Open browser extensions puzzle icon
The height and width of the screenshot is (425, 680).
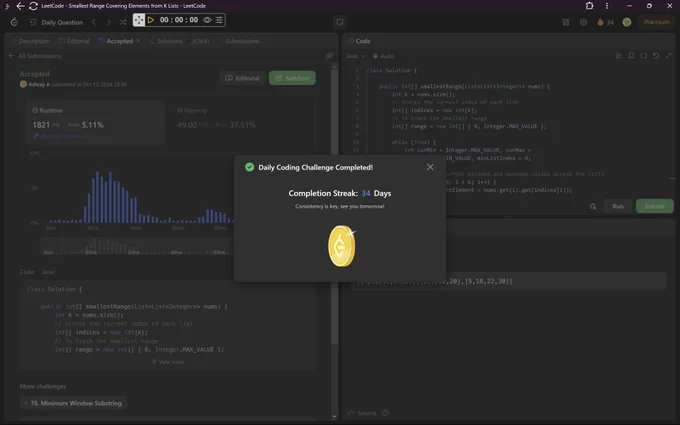point(589,6)
